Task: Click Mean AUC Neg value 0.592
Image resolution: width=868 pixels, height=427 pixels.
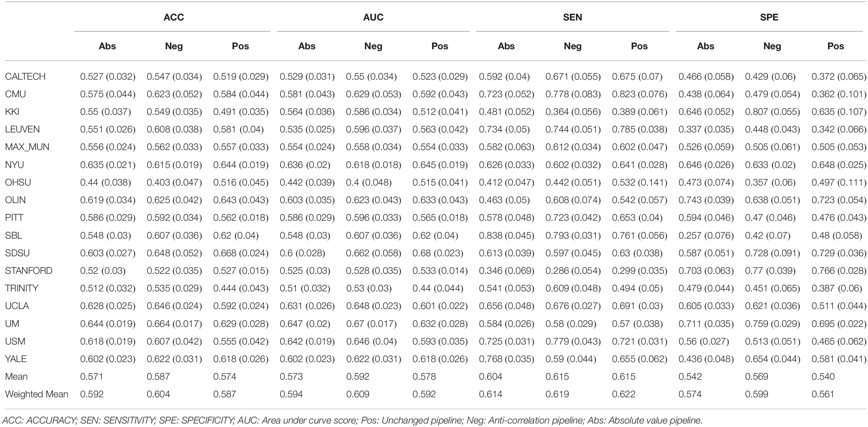Action: 358,376
